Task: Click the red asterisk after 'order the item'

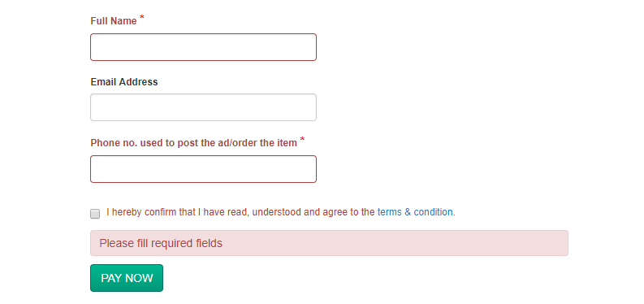Action: click(302, 140)
